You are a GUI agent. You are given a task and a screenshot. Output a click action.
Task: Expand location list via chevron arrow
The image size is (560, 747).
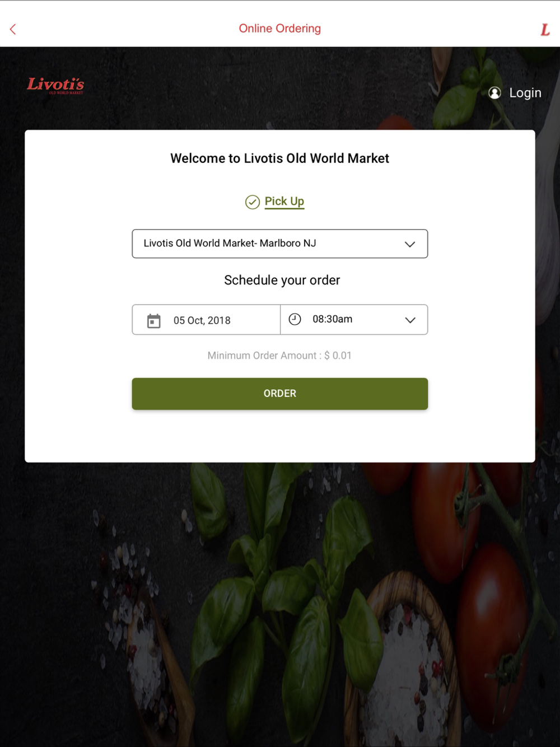(410, 244)
